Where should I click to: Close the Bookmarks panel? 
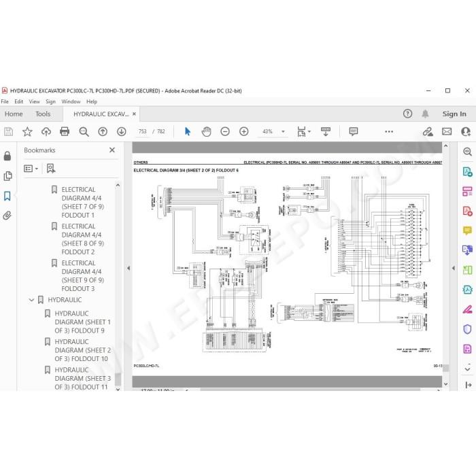tap(112, 150)
